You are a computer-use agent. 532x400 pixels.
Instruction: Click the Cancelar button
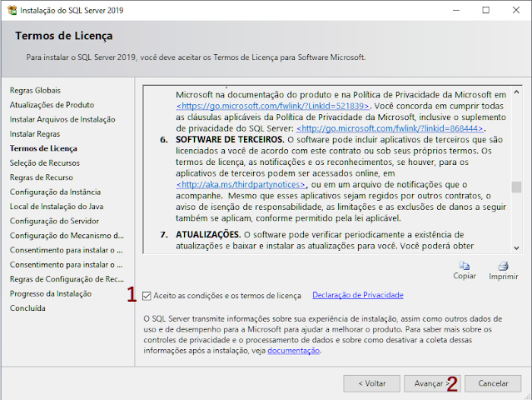493,383
